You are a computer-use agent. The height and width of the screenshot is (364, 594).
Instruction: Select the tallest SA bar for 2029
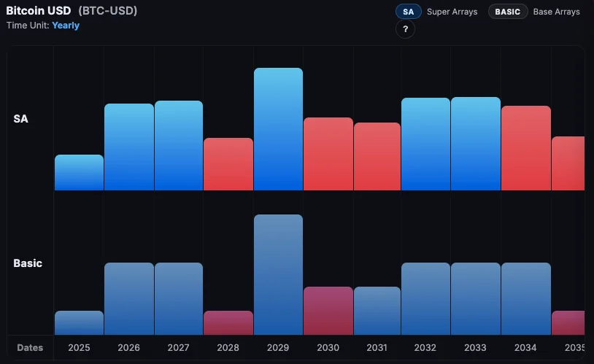[x=278, y=129]
